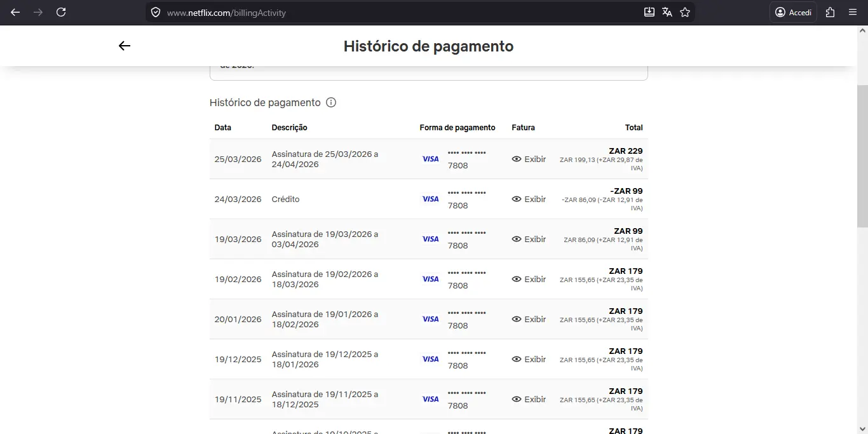Click the Visa logo in the Crédito row
The width and height of the screenshot is (868, 434).
click(x=431, y=199)
